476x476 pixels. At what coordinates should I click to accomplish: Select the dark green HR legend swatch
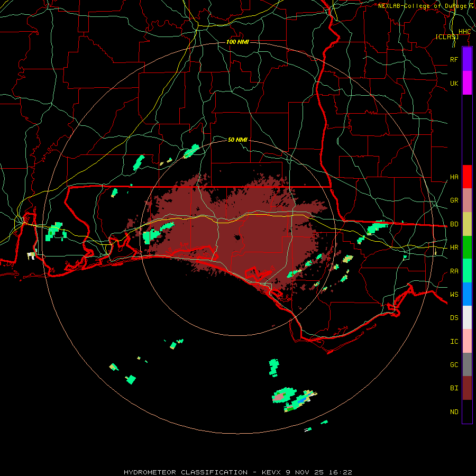click(x=467, y=248)
